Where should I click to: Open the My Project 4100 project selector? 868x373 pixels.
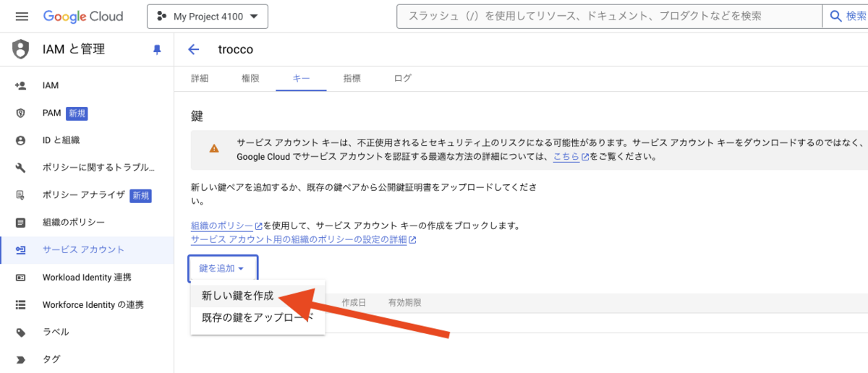pyautogui.click(x=208, y=16)
